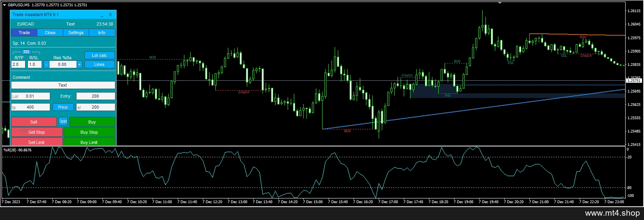
Task: Click the %R(28) -90.8676 indicator label
Action: (18, 150)
